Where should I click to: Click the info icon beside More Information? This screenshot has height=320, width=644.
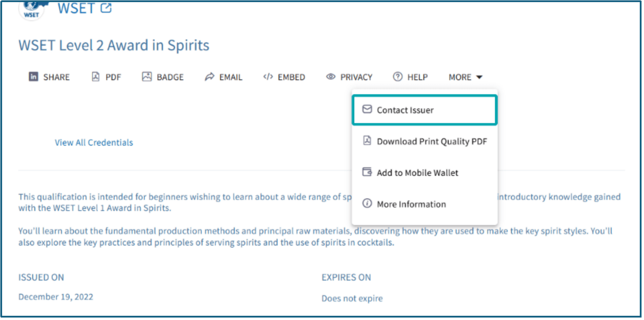(x=367, y=204)
